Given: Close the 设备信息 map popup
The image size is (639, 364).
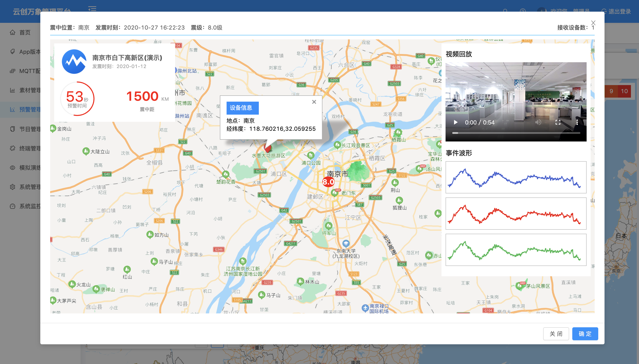Looking at the screenshot, I should coord(314,102).
